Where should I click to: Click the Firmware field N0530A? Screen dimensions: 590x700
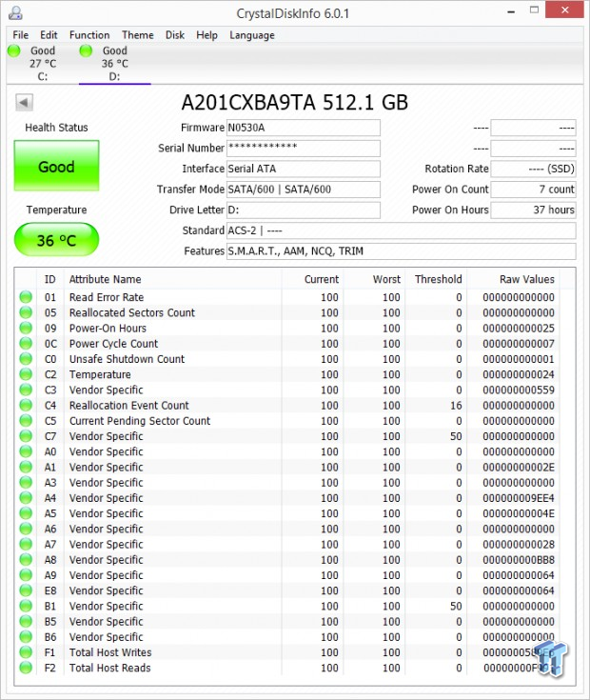coord(304,128)
